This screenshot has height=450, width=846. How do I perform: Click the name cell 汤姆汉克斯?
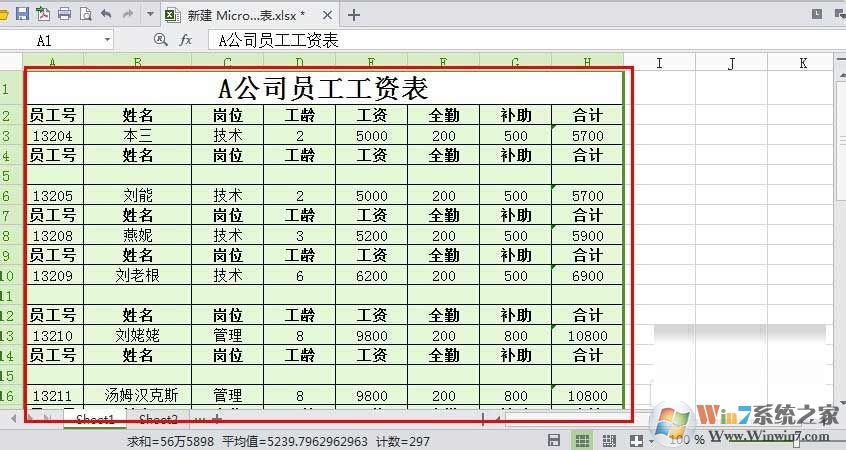tap(138, 396)
